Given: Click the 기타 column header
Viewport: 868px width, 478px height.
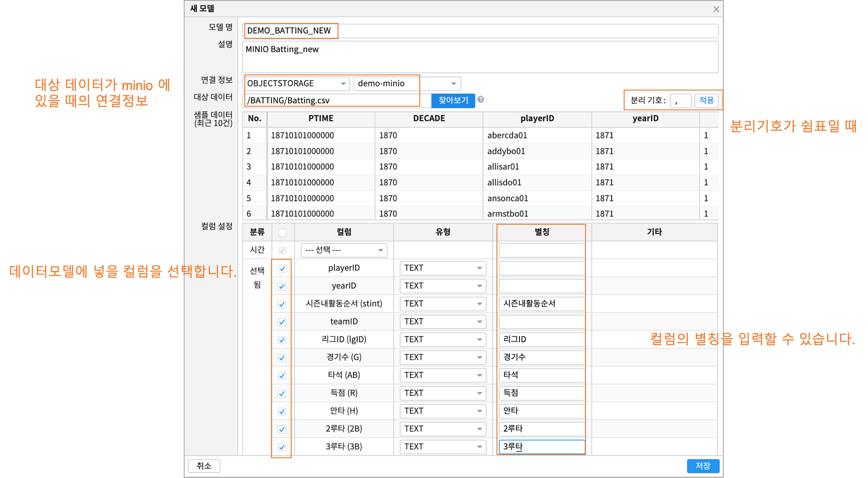Looking at the screenshot, I should (654, 232).
